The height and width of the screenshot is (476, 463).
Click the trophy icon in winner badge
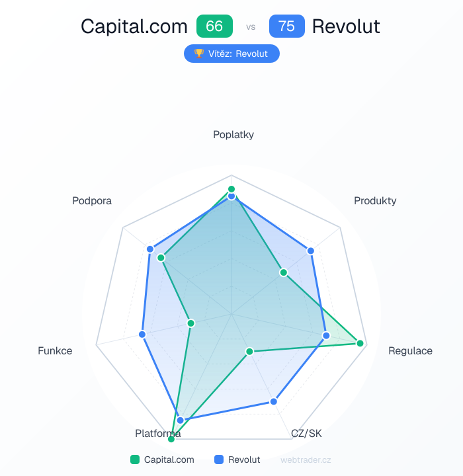[198, 54]
